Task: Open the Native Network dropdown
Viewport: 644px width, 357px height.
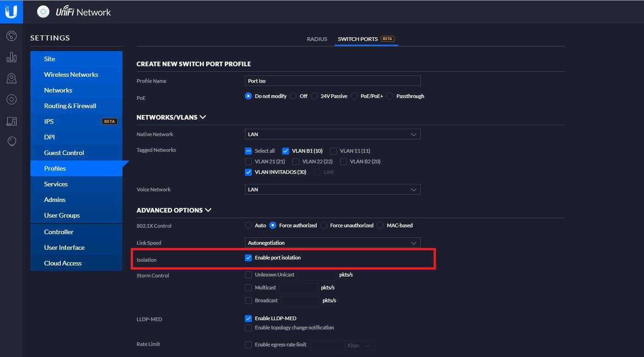Action: pos(332,134)
